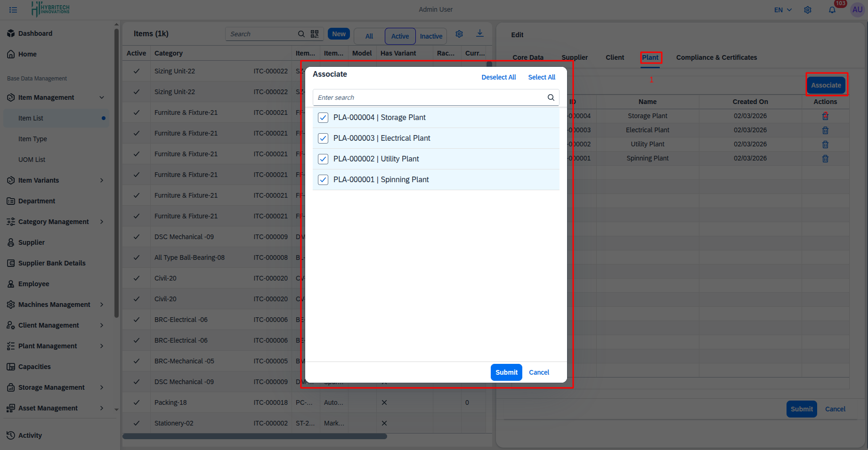
Task: Click the Deselect All link
Action: [x=498, y=77]
